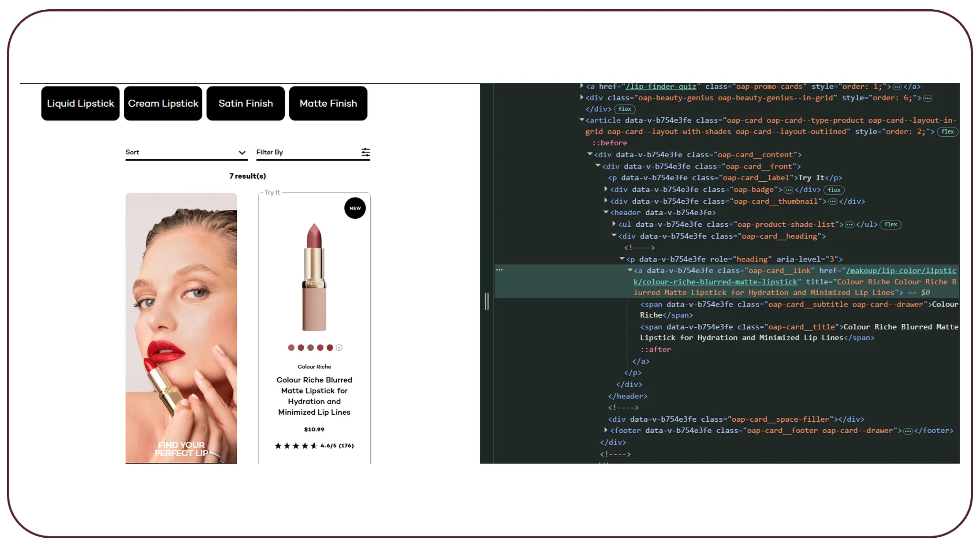Pick the first shade swatch
This screenshot has height=547, width=980.
click(291, 348)
